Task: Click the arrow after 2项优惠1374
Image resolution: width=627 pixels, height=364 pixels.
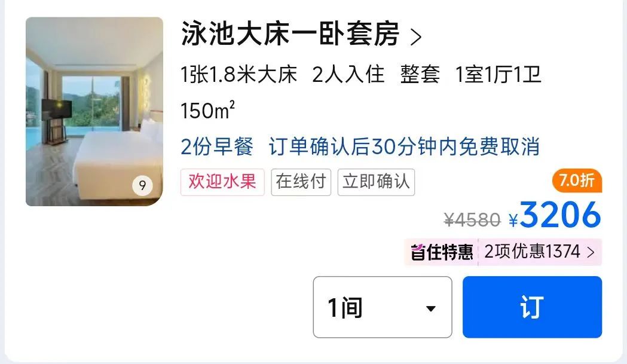Action: point(591,252)
